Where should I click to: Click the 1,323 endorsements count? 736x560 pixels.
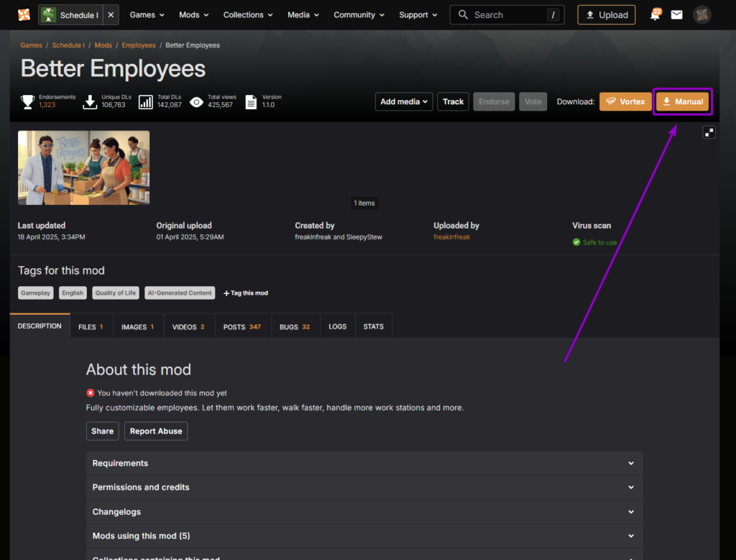pyautogui.click(x=47, y=105)
